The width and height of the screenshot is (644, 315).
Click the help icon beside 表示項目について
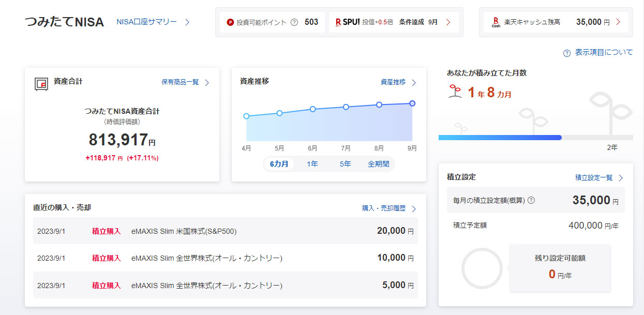point(567,53)
